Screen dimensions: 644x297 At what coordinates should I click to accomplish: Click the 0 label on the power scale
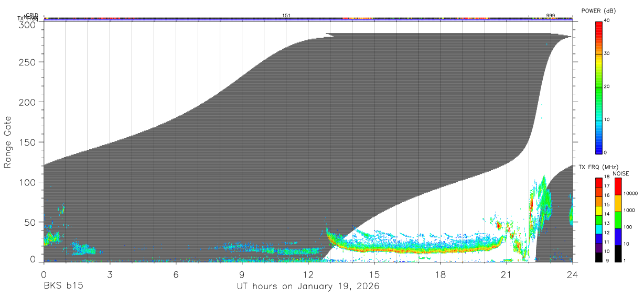tap(606, 152)
